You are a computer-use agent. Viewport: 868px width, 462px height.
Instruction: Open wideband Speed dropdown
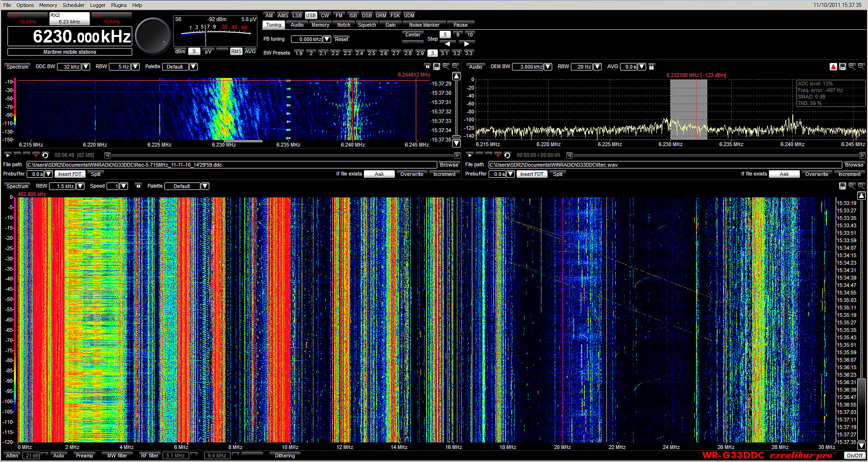(x=124, y=186)
